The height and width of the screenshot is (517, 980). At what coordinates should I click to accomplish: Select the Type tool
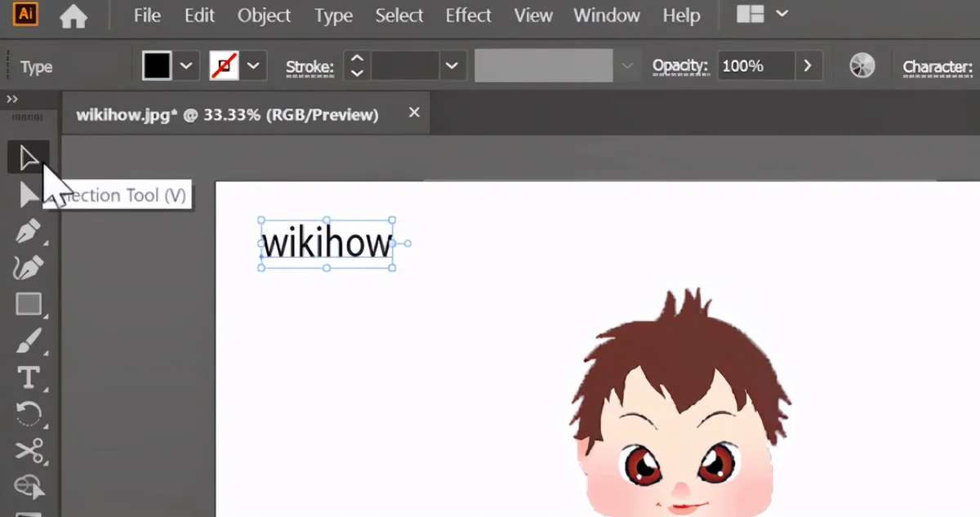29,377
